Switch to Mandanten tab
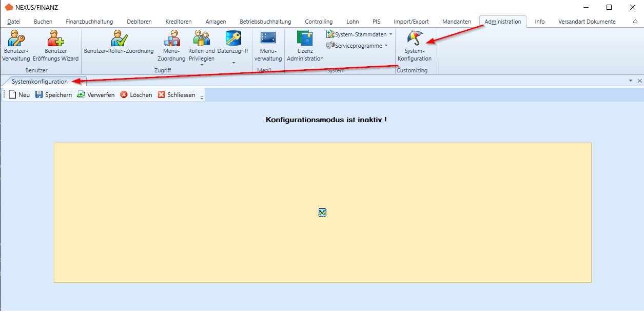644x311 pixels. (456, 22)
